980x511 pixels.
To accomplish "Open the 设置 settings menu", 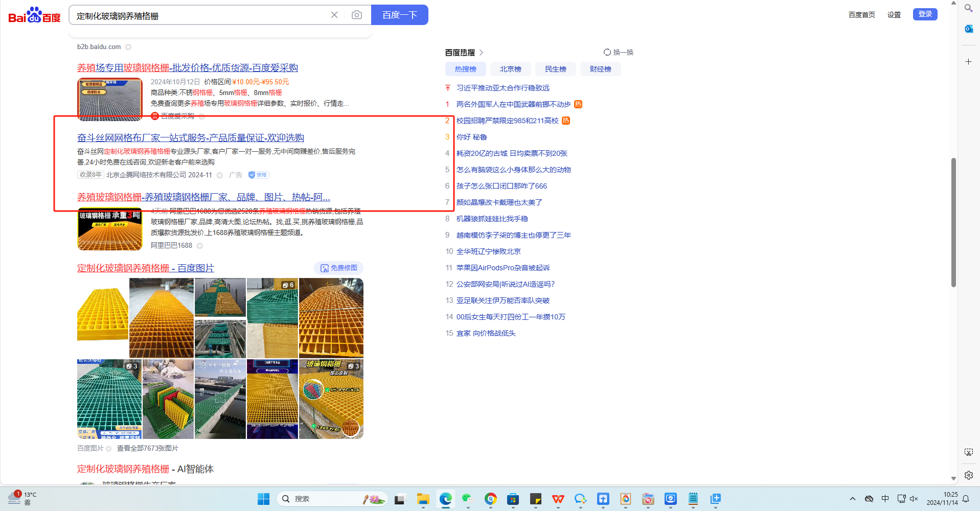I will [894, 15].
